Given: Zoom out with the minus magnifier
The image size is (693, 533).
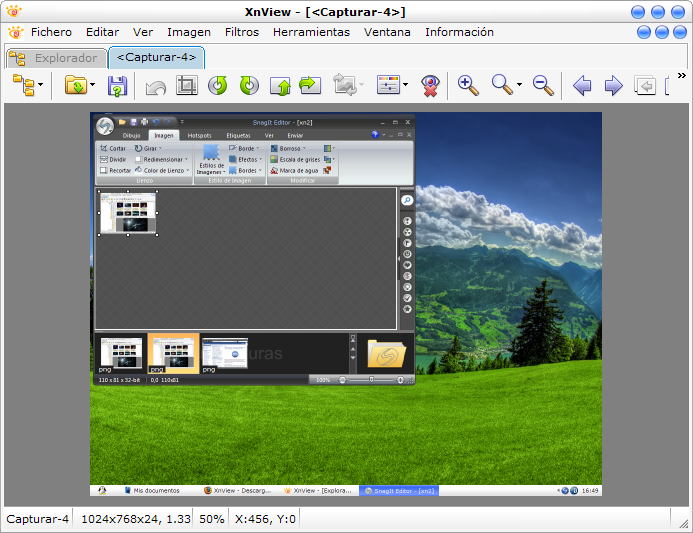Looking at the screenshot, I should coord(543,86).
